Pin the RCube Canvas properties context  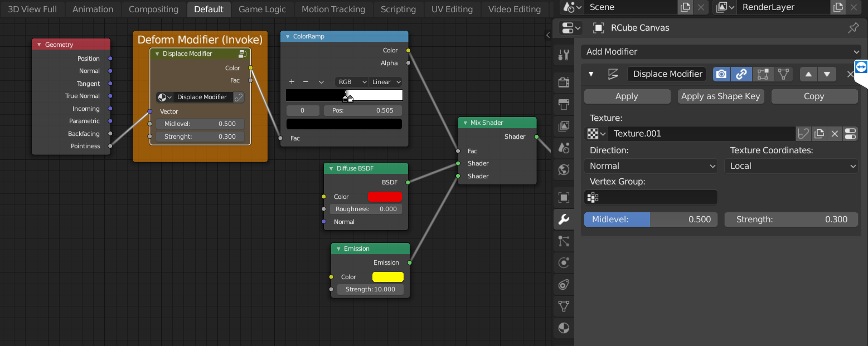pyautogui.click(x=853, y=28)
